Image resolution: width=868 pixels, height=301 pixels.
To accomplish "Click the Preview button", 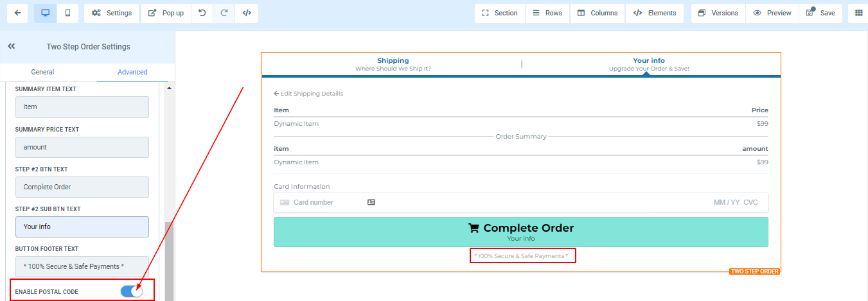I will (x=772, y=13).
